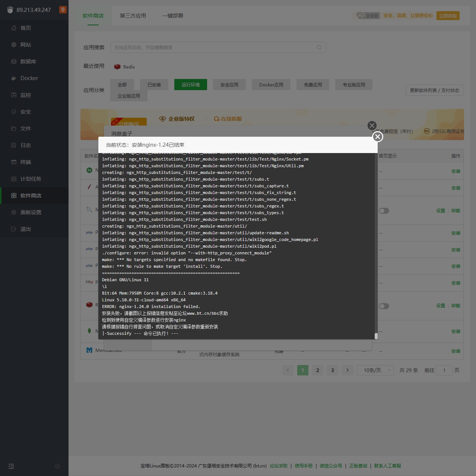Collapse the sidebar with the bottom-left menu icon
Viewport: 476px width, 476px height.
11,466
